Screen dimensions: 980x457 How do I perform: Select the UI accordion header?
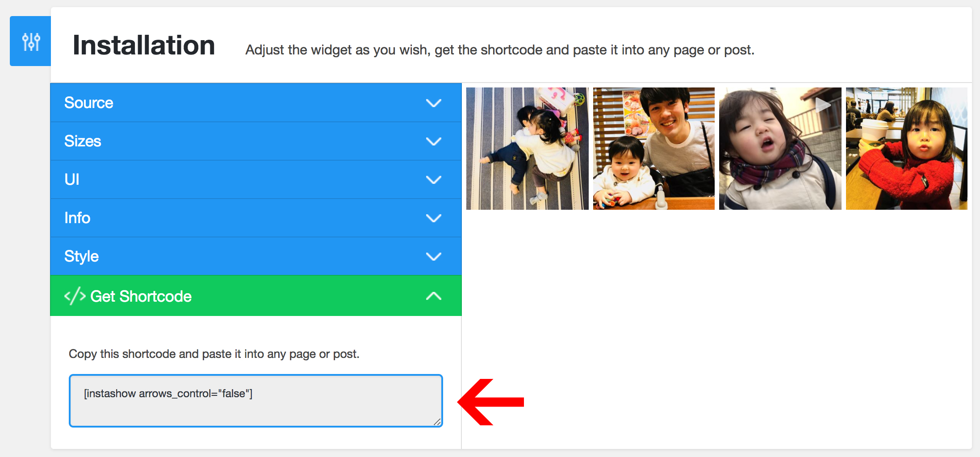[x=256, y=179]
